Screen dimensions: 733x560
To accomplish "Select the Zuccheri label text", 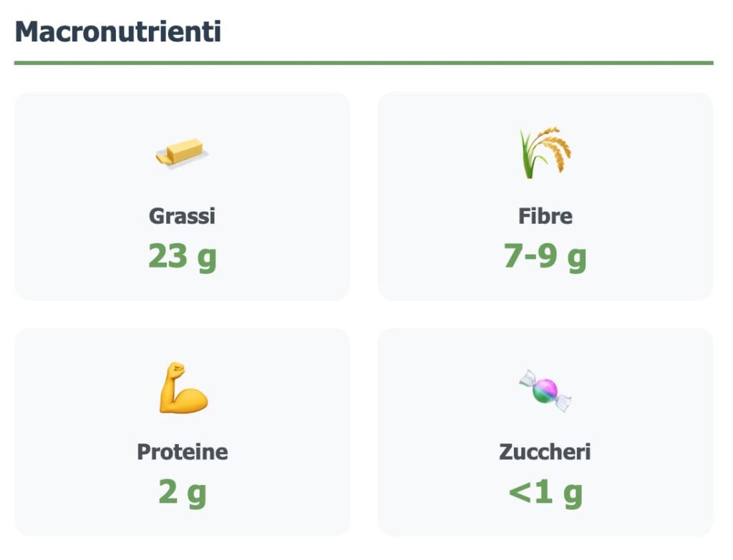I will [545, 452].
